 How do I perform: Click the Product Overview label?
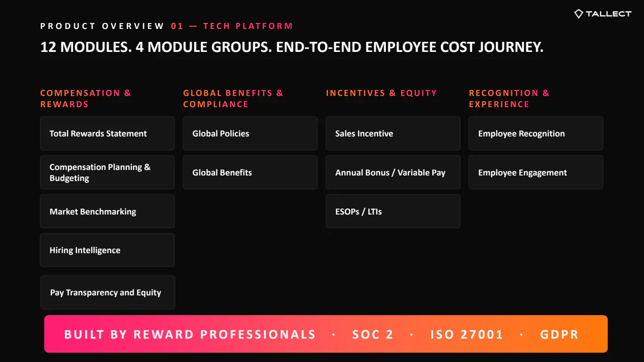click(102, 26)
